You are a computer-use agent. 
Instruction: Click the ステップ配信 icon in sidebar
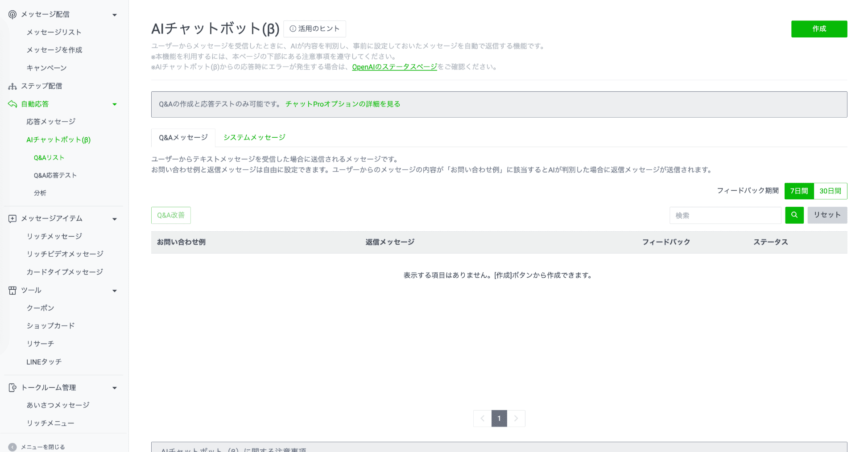[x=12, y=86]
